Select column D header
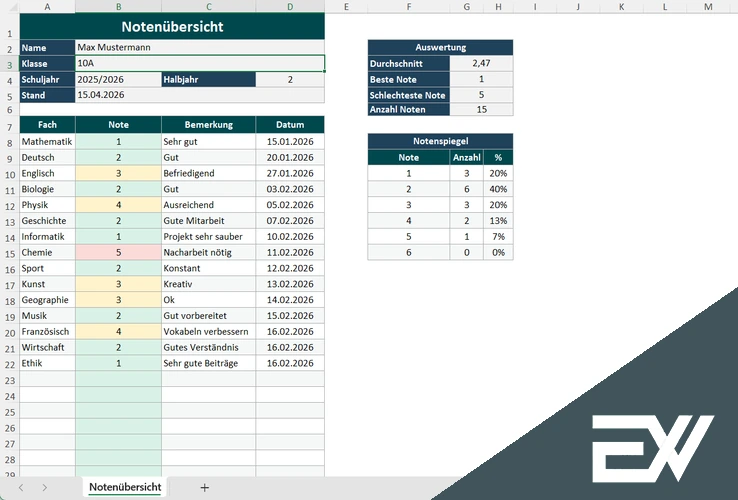 coord(290,7)
